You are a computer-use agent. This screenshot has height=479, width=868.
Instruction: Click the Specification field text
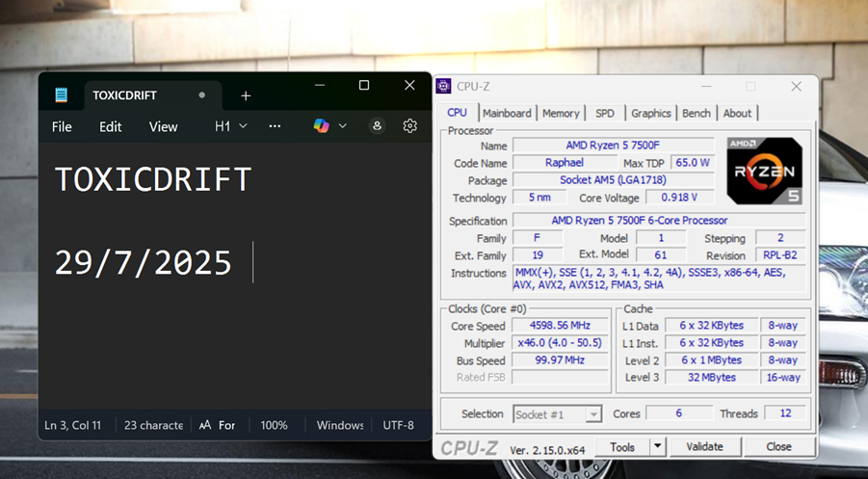659,221
